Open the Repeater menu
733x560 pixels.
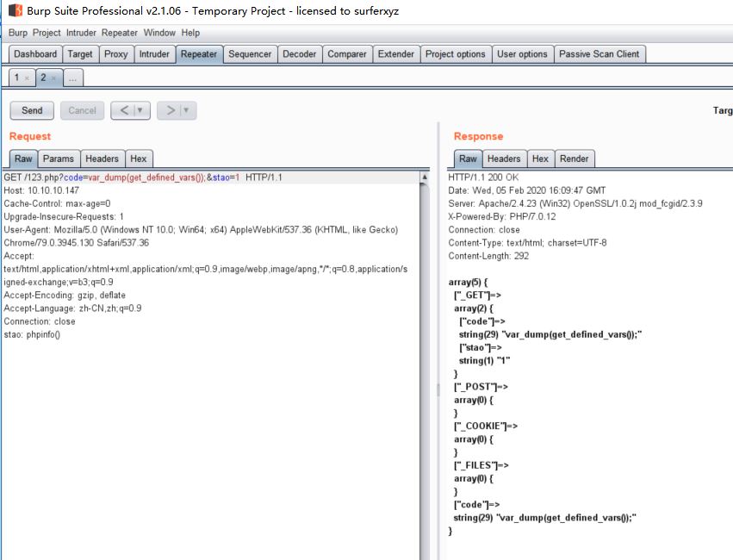tap(120, 33)
